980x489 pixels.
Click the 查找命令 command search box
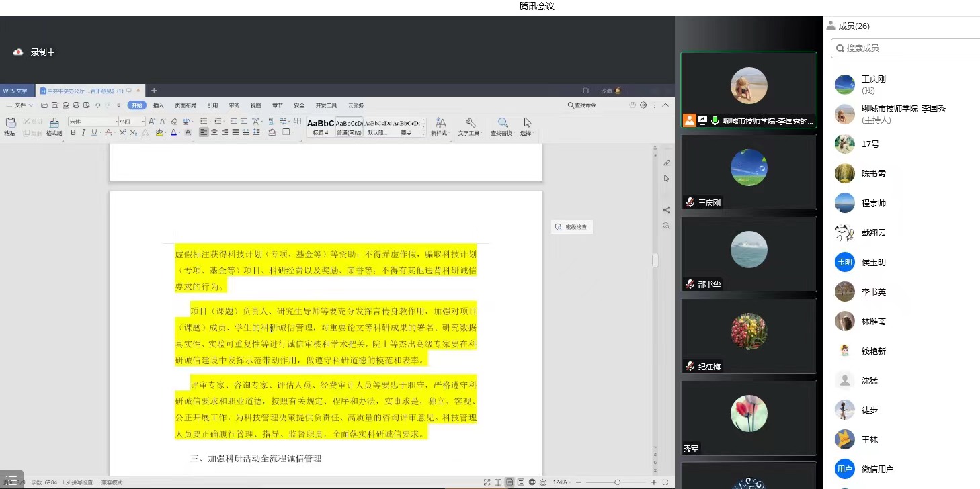tap(581, 105)
